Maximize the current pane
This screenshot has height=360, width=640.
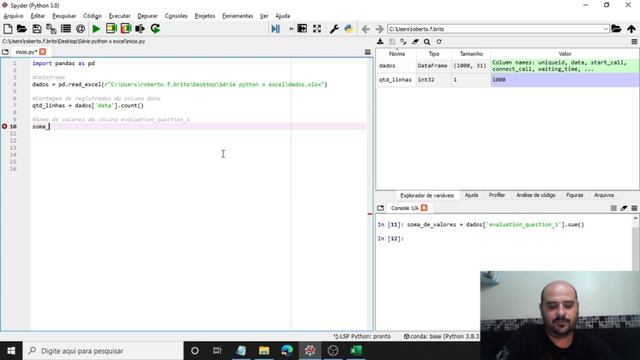(302, 29)
